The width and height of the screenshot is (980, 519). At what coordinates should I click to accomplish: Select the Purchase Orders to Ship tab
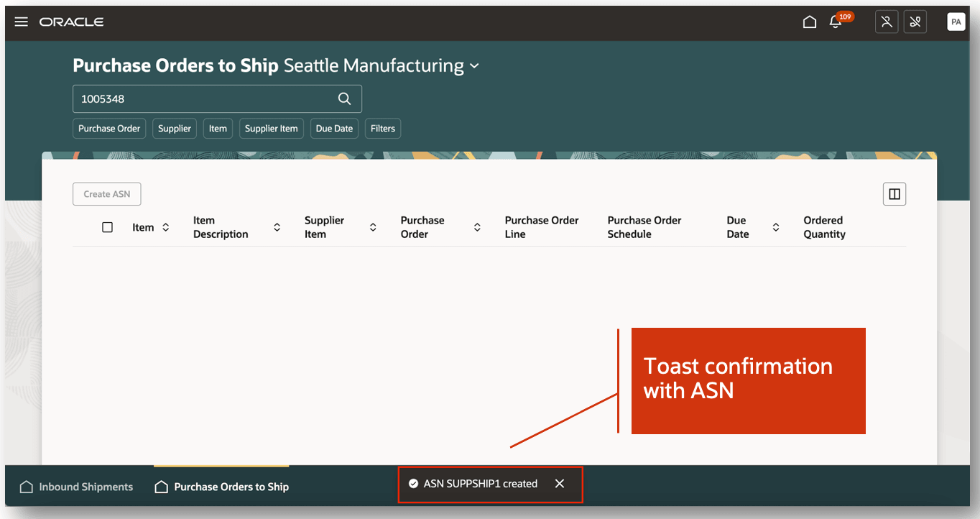tap(222, 487)
